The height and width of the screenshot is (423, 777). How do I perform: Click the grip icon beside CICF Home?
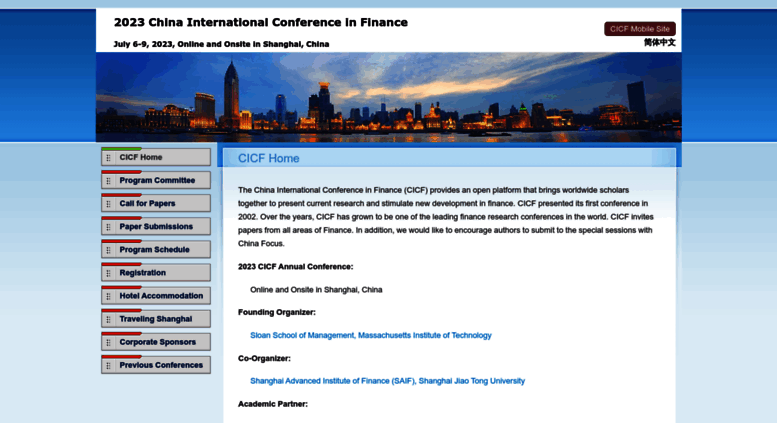click(x=109, y=158)
